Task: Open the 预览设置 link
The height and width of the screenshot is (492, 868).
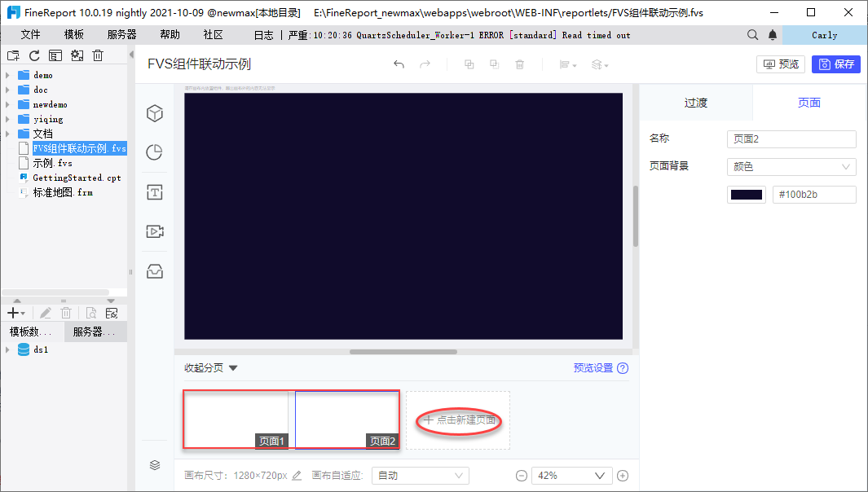Action: (x=593, y=368)
